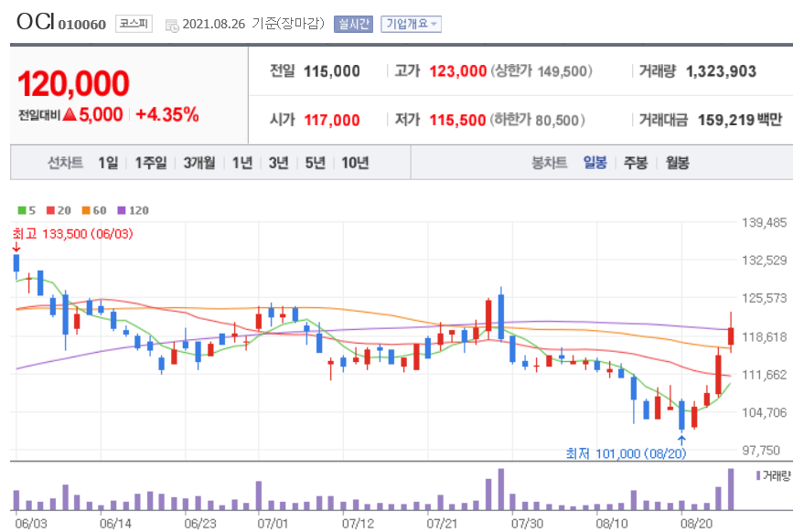The height and width of the screenshot is (532, 793).
Task: Switch to 일봉 daily candle chart
Action: [595, 162]
